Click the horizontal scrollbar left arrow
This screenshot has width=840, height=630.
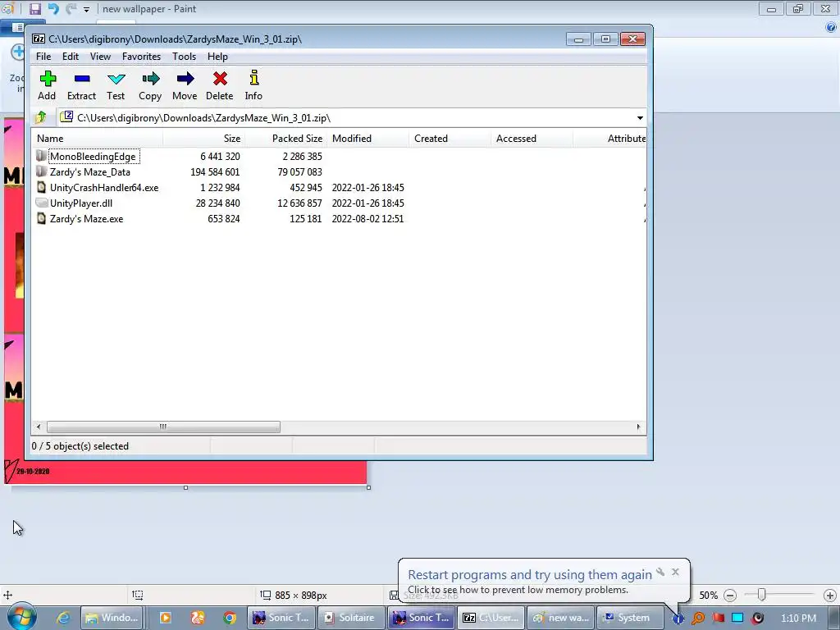click(38, 427)
